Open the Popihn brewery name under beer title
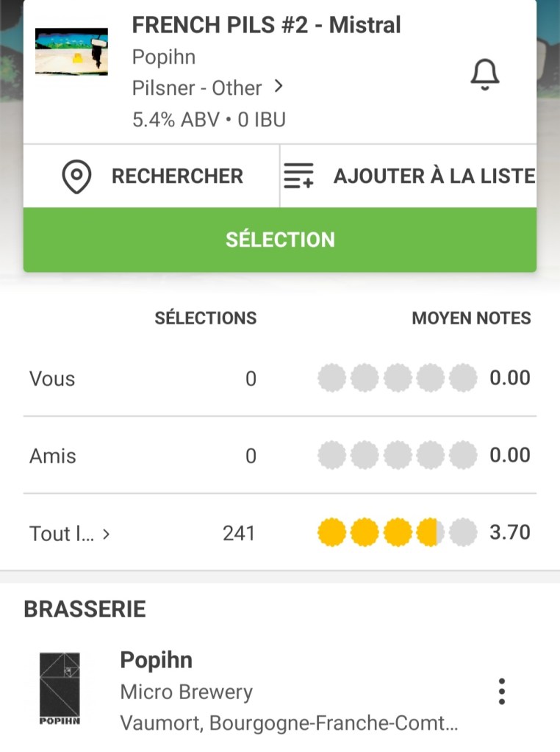560x752 pixels. click(163, 57)
